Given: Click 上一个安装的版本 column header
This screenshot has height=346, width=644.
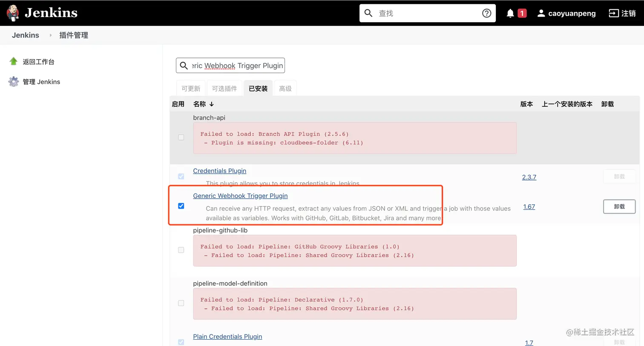Looking at the screenshot, I should [x=567, y=104].
